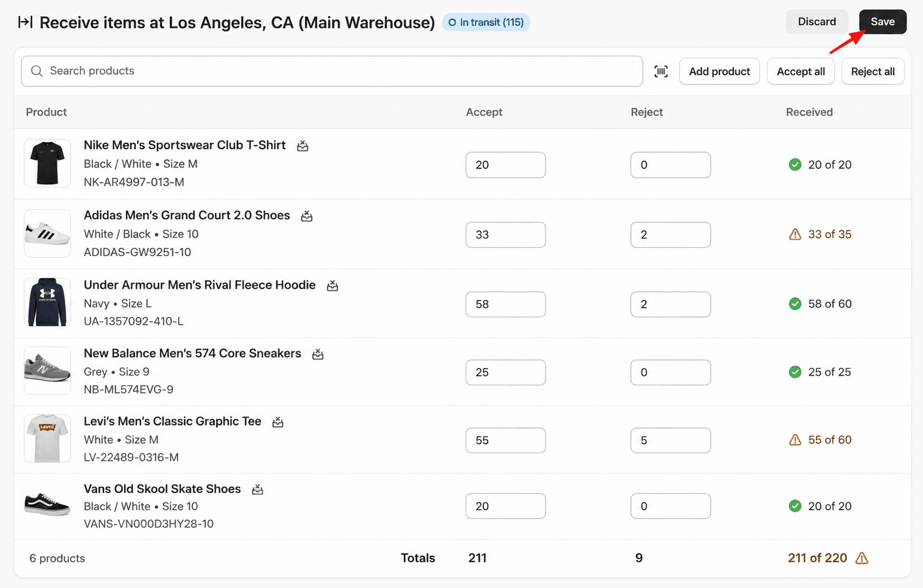
Task: Click inventory icon next to New Balance 574
Action: [x=318, y=354]
